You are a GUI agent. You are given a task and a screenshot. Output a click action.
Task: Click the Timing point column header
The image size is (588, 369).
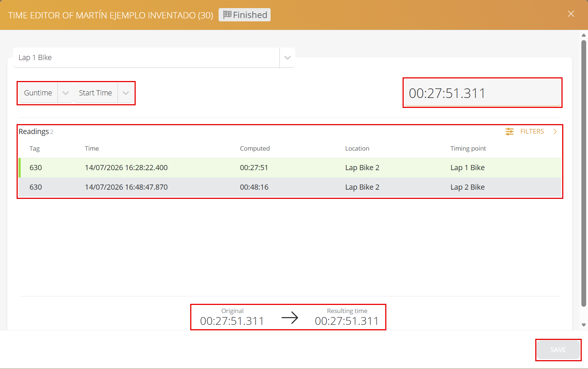468,148
